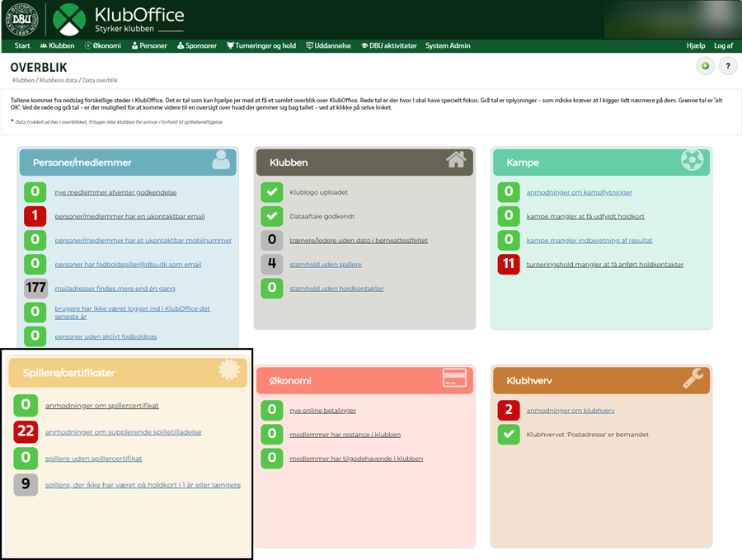This screenshot has height=560, width=742.
Task: Click the wrench icon in Klubhverv header
Action: (693, 379)
